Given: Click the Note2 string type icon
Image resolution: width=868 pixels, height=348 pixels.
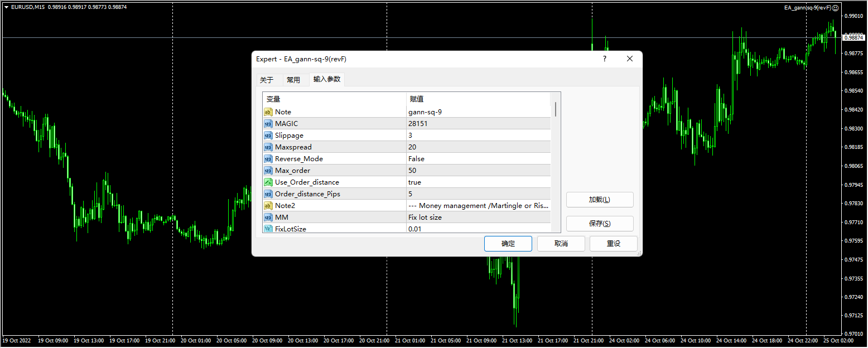Looking at the screenshot, I should tap(268, 206).
